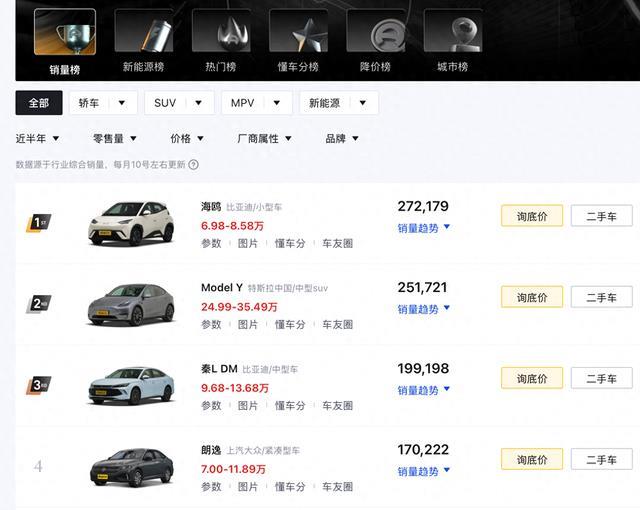The image size is (640, 510).
Task: Expand the 新能源 dropdown arrow
Action: point(362,103)
